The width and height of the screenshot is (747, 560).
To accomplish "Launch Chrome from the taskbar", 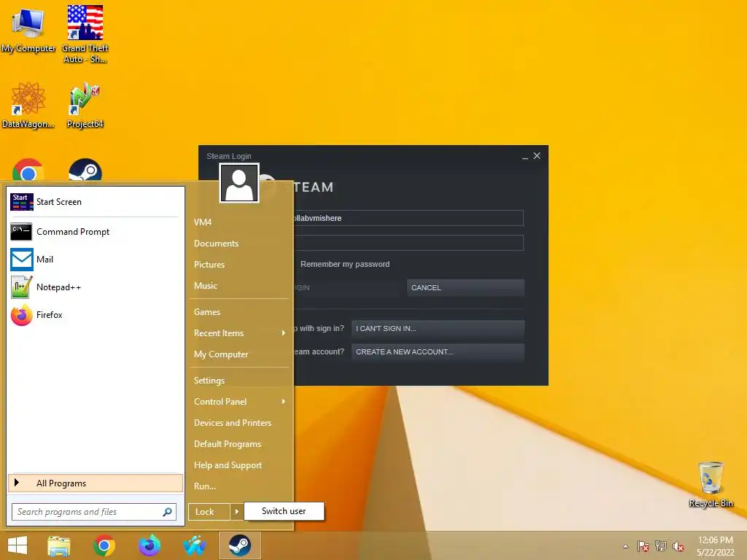I will [104, 545].
